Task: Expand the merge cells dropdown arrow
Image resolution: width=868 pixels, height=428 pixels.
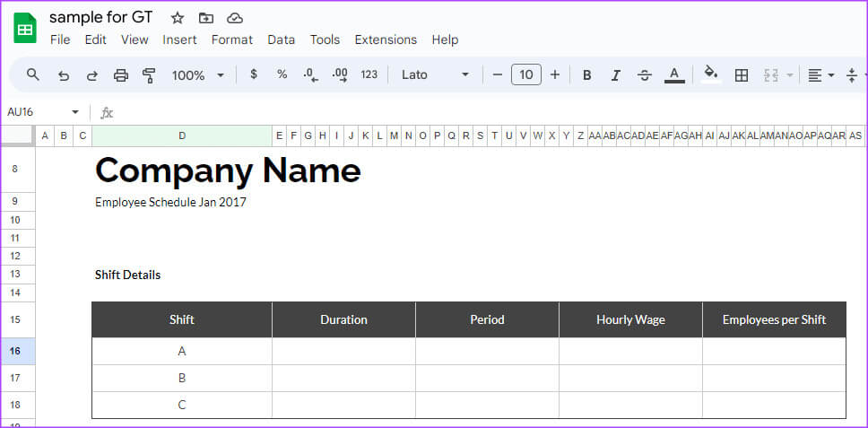Action: (790, 75)
